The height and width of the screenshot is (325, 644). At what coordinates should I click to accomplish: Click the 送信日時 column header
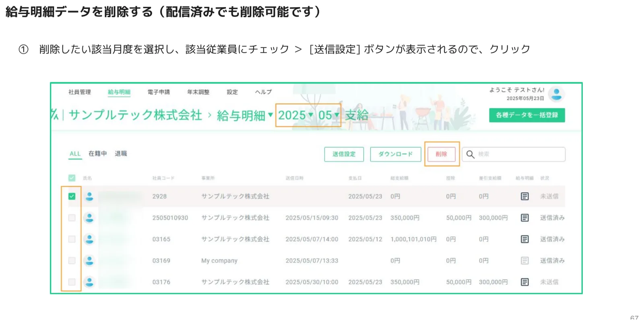coord(295,178)
